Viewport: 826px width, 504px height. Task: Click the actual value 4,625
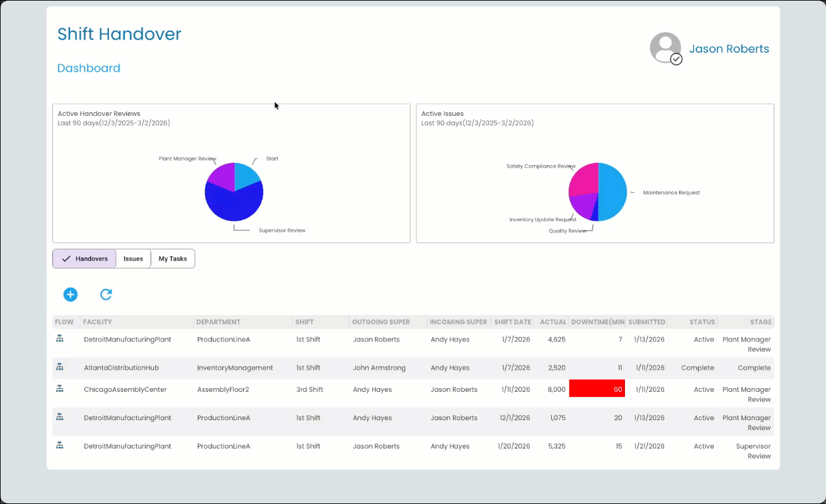557,340
